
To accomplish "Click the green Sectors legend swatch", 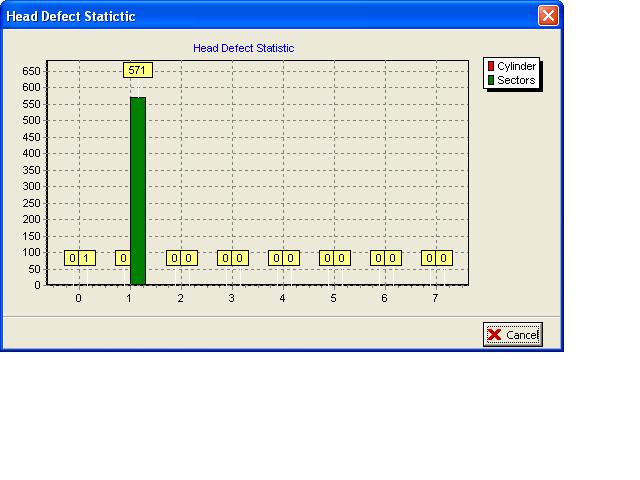I will [x=491, y=80].
